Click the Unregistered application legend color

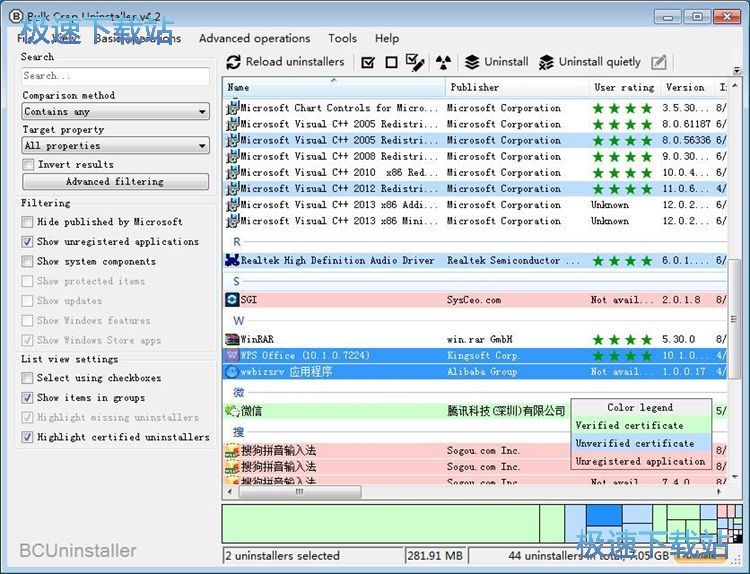[641, 462]
